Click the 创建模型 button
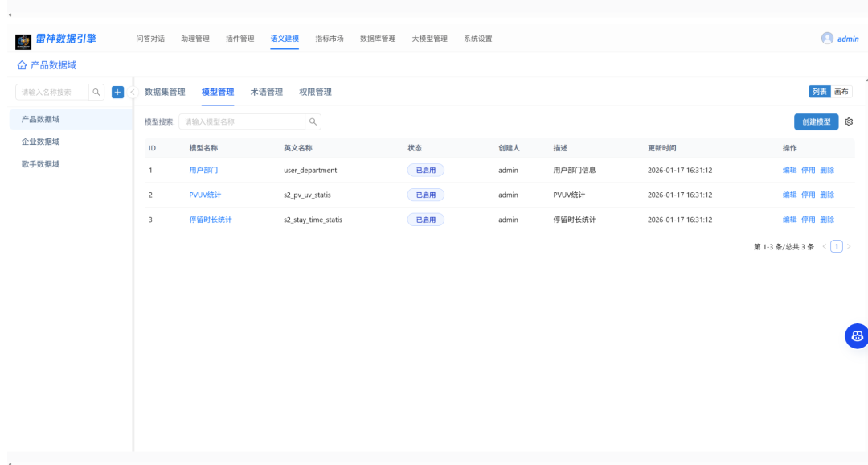 point(817,122)
